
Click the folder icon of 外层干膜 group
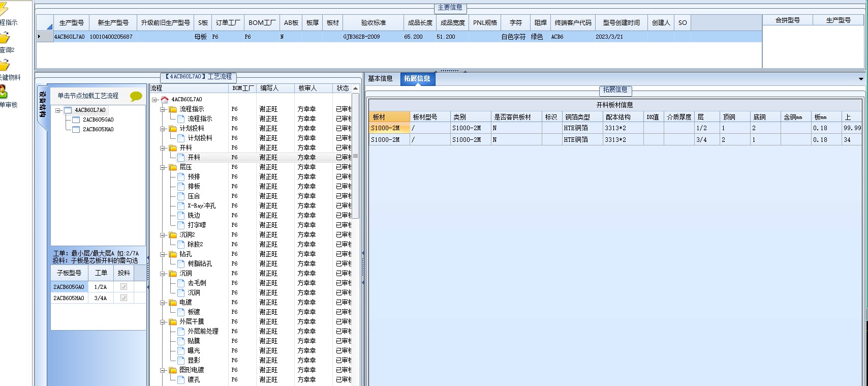[x=173, y=322]
